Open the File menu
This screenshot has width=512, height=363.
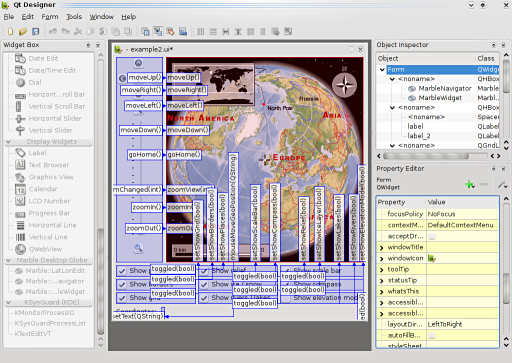tap(9, 17)
